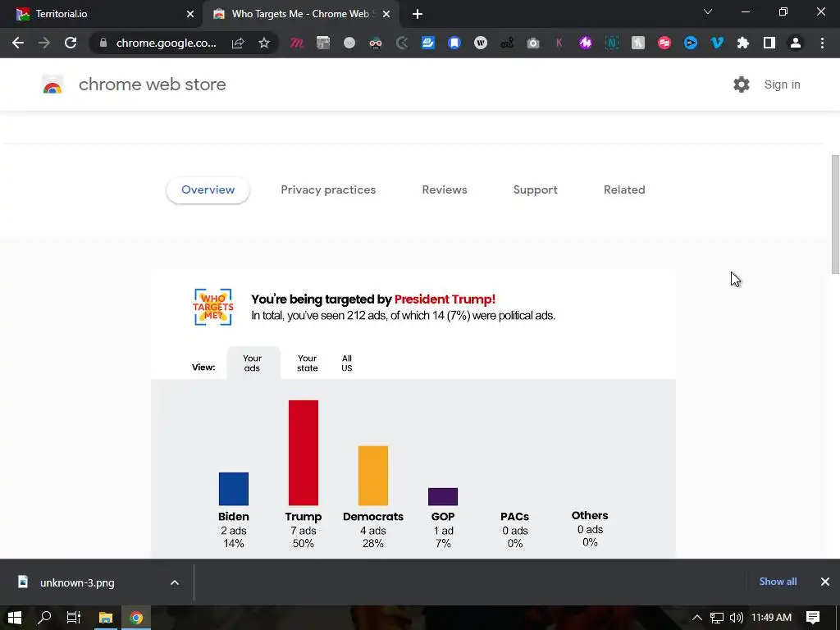Click the round W extension icon
This screenshot has width=840, height=630.
coord(481,43)
